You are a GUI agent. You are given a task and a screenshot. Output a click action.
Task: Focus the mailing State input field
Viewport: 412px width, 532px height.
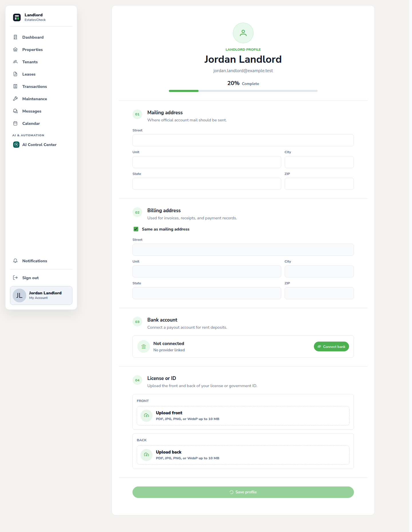tap(207, 184)
